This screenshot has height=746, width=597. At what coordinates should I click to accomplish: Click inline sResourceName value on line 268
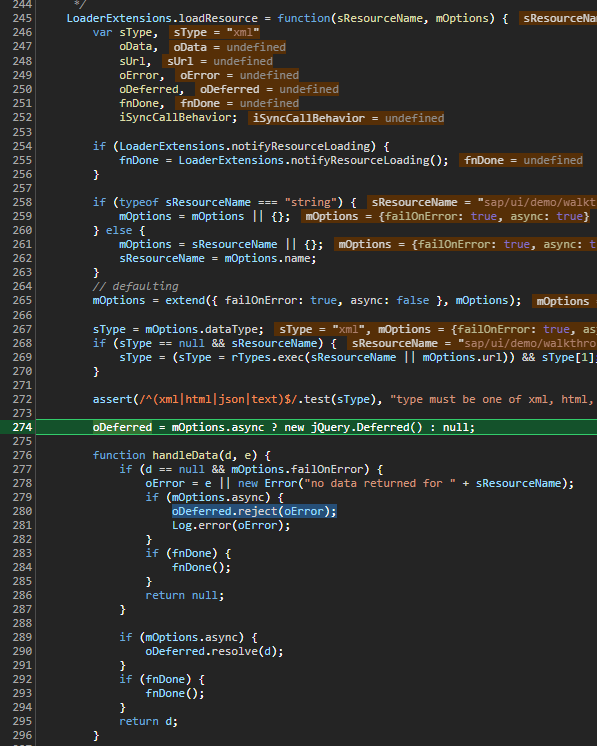(x=472, y=344)
